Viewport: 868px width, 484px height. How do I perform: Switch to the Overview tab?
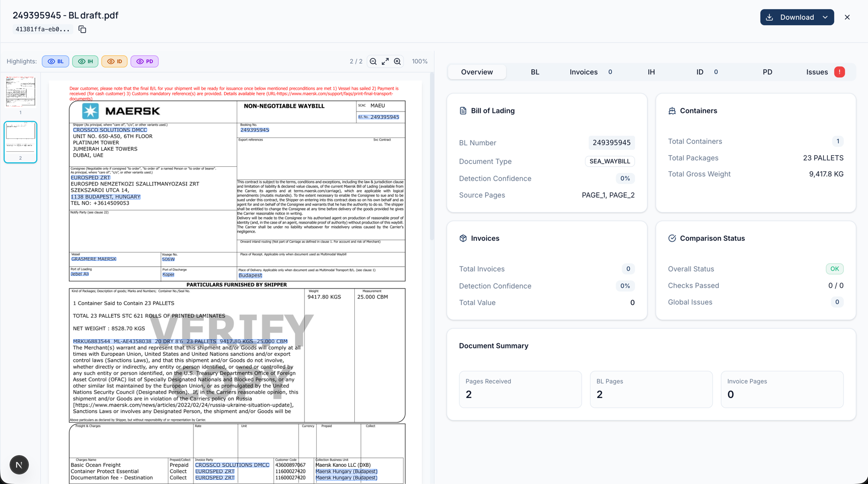pos(477,72)
